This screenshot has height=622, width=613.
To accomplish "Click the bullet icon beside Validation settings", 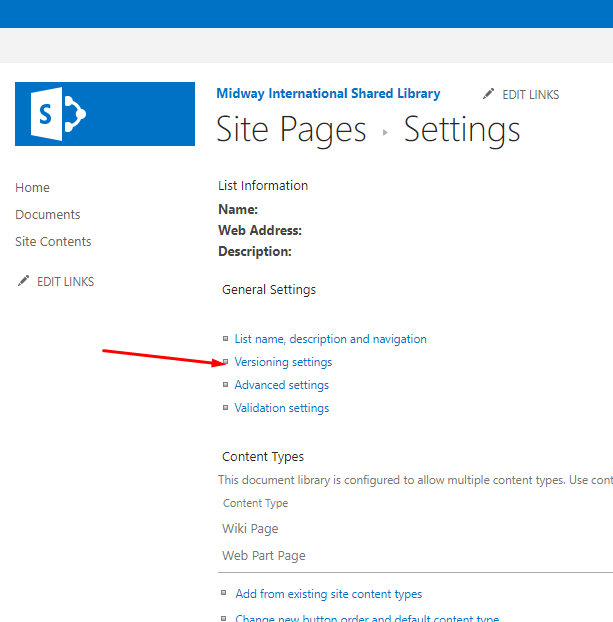I will pyautogui.click(x=226, y=408).
